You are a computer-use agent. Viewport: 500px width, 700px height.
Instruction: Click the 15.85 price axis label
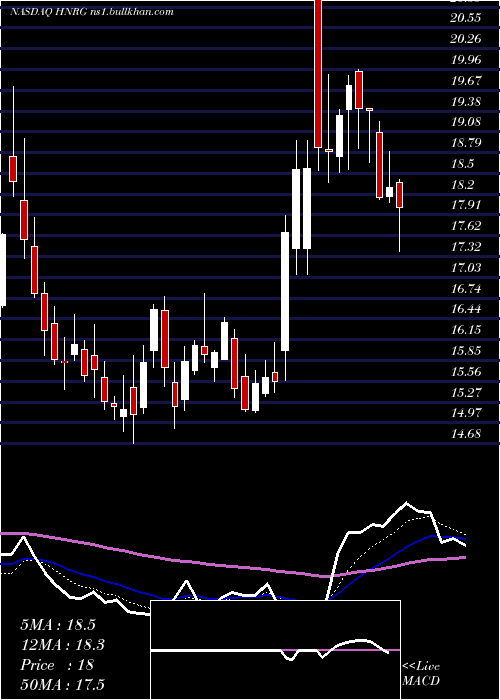point(467,350)
